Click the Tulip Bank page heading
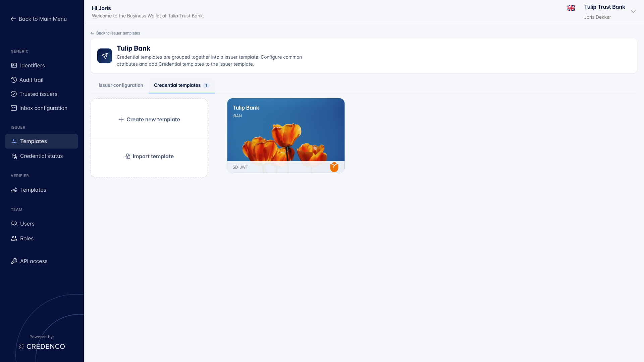This screenshot has height=362, width=644. click(x=133, y=48)
